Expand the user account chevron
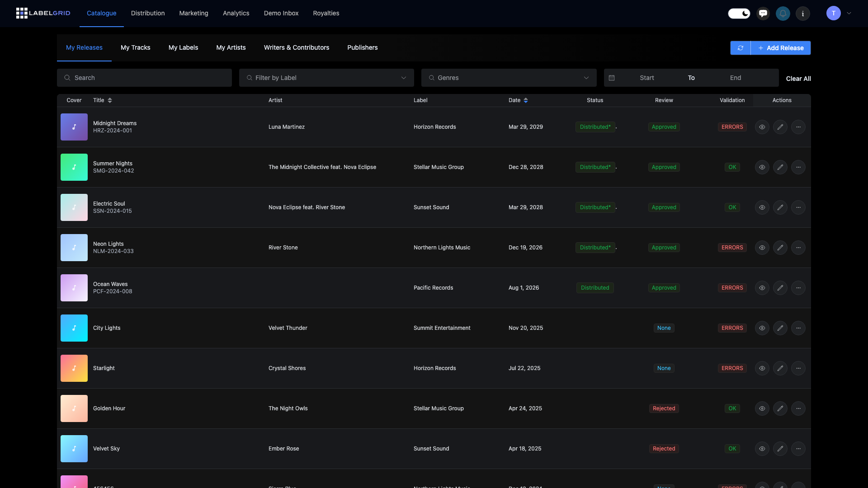 pos(849,14)
